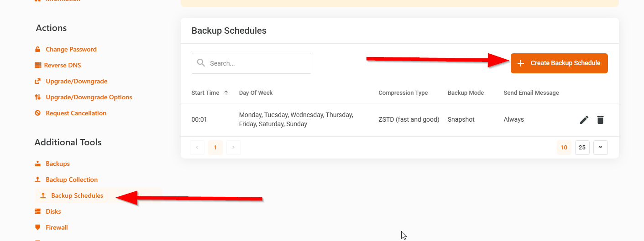This screenshot has height=241, width=644.
Task: Click the Create Backup Schedule button
Action: [559, 63]
